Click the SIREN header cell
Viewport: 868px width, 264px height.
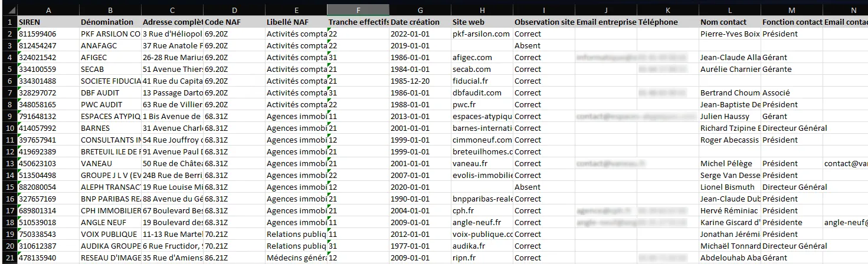coord(48,22)
